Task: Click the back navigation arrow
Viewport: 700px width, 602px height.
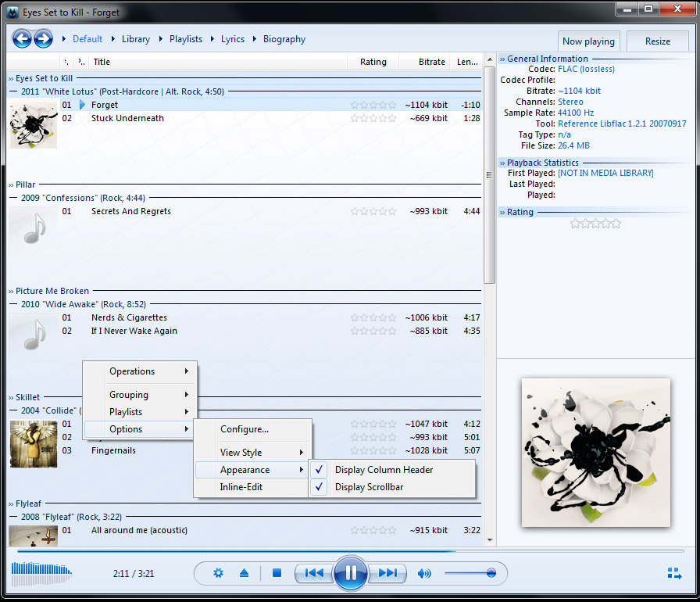Action: [x=23, y=38]
